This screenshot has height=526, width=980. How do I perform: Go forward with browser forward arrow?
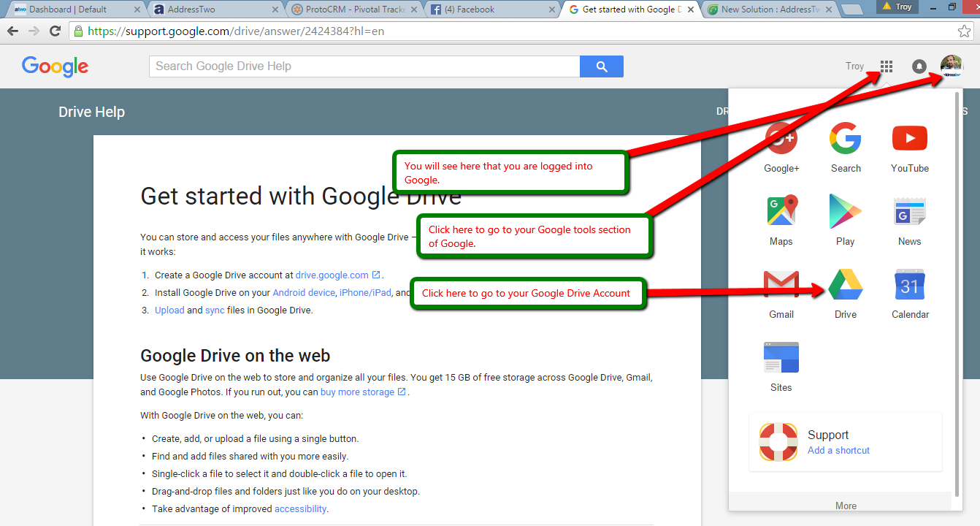[x=34, y=31]
